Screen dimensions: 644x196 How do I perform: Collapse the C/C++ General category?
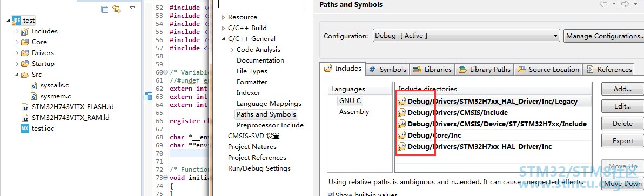click(223, 39)
